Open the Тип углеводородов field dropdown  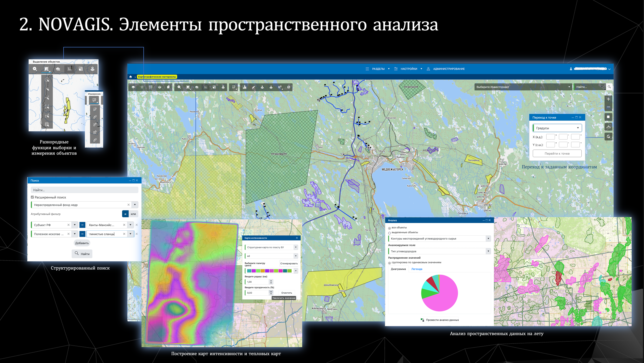coord(488,251)
